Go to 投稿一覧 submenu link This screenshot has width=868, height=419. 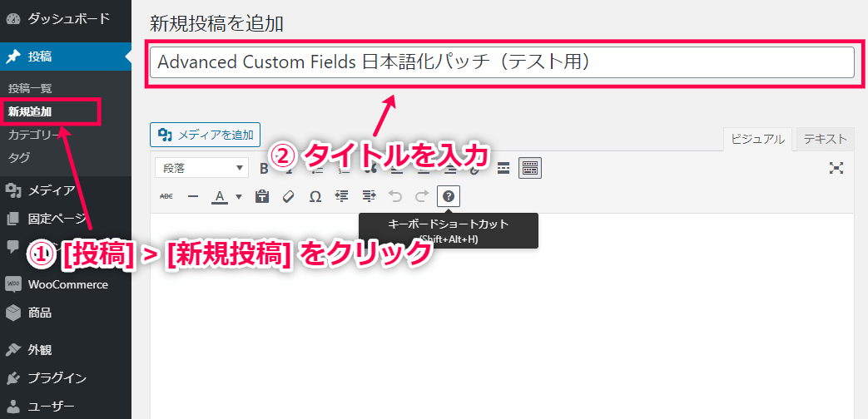click(30, 88)
